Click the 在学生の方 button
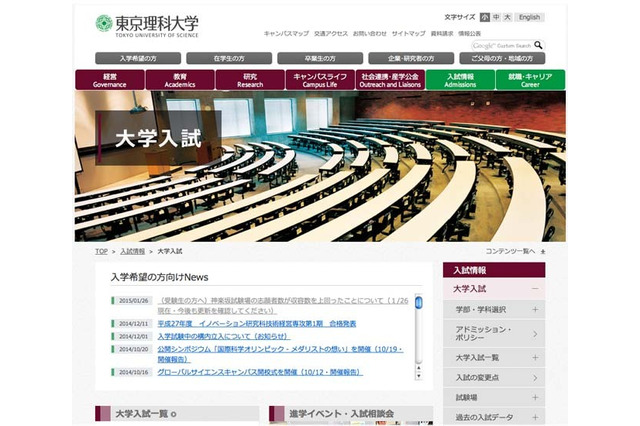The image size is (640, 426). [229, 58]
